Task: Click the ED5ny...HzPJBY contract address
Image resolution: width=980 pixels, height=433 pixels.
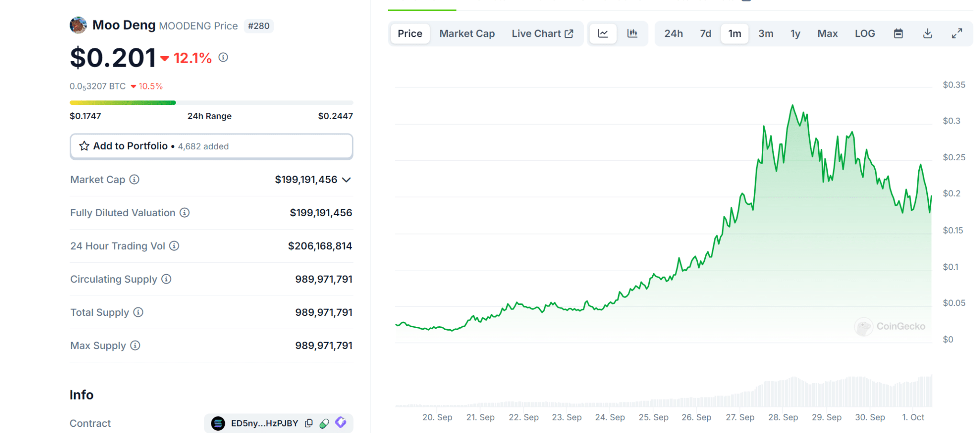Action: coord(265,423)
